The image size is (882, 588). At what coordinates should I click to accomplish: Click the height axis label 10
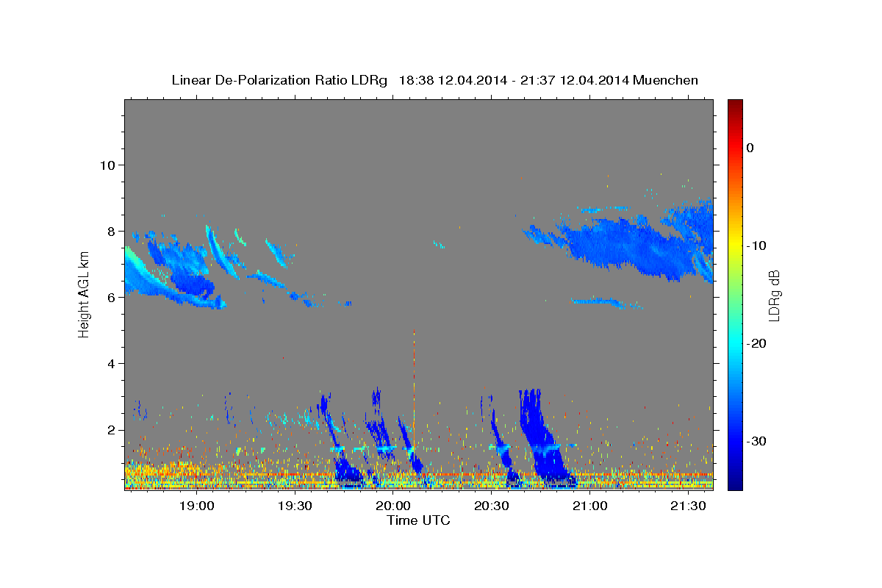[x=107, y=165]
